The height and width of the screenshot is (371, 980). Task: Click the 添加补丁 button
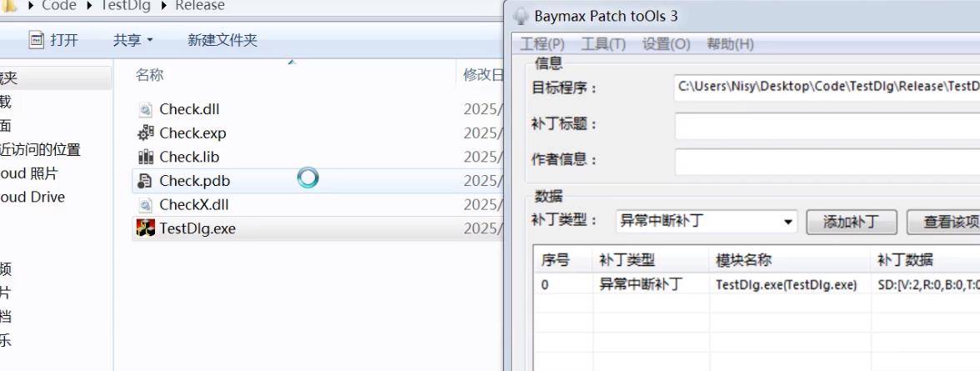click(x=852, y=222)
